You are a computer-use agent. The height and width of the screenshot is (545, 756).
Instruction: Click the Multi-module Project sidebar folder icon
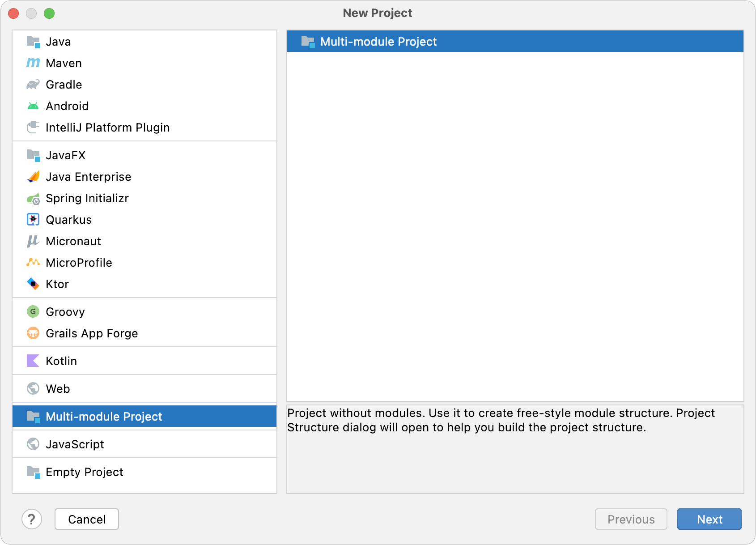pyautogui.click(x=33, y=417)
